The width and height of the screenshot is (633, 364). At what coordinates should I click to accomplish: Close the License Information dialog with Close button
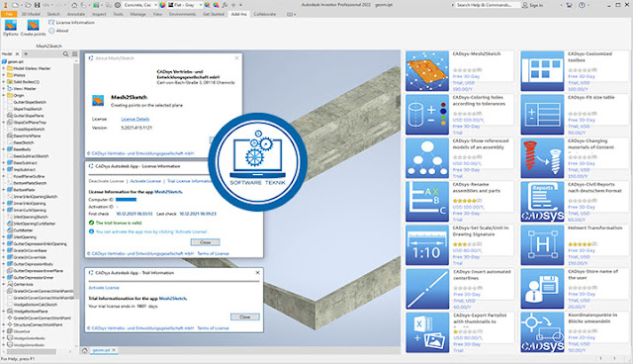point(205,242)
